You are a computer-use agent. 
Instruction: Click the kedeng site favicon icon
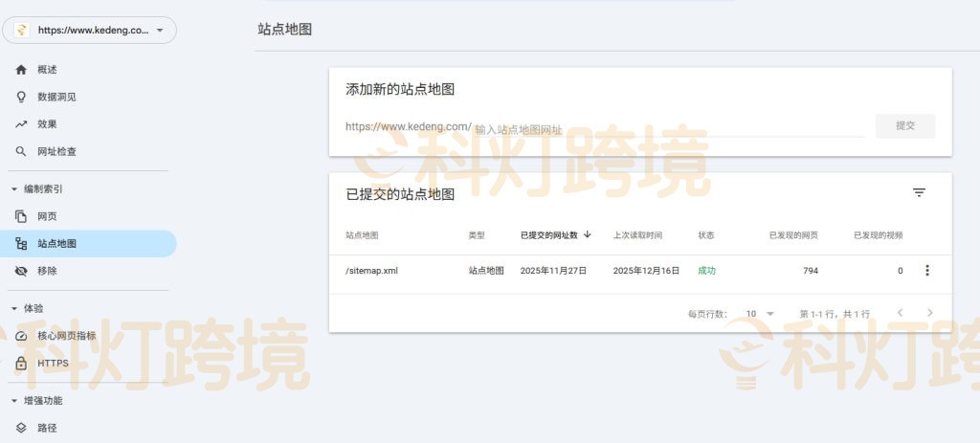[21, 30]
